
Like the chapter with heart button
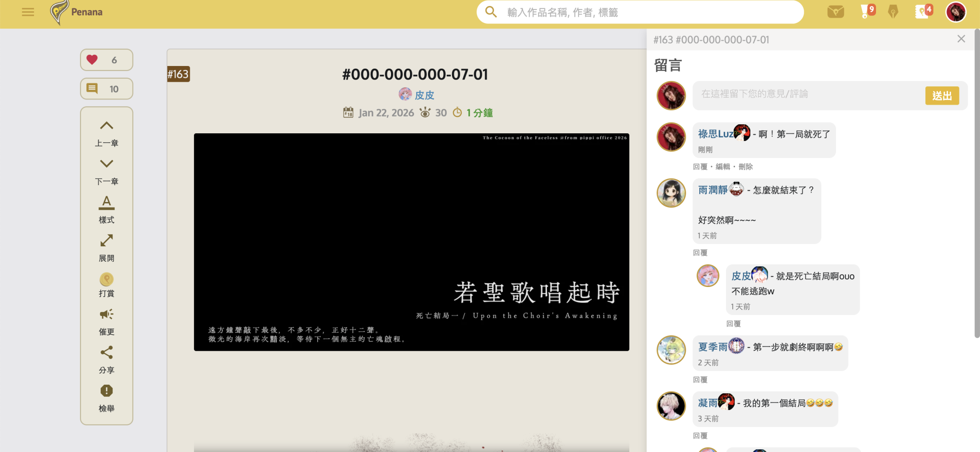[x=107, y=60]
